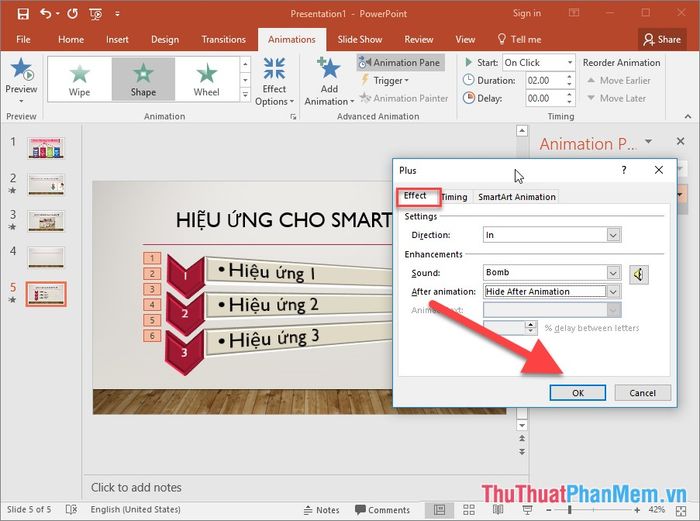Switch to the Home tab
Image resolution: width=700 pixels, height=521 pixels.
tap(71, 39)
